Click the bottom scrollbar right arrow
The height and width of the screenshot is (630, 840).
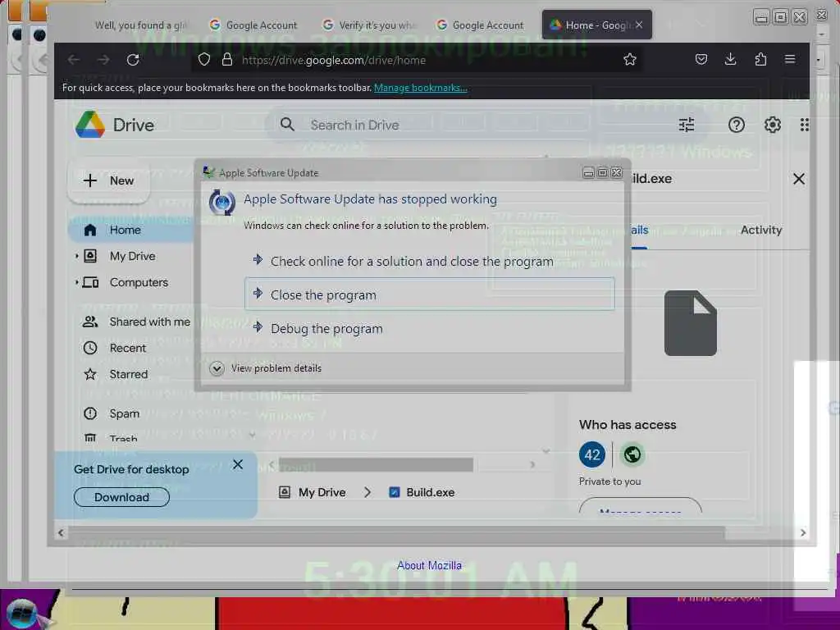(x=802, y=532)
